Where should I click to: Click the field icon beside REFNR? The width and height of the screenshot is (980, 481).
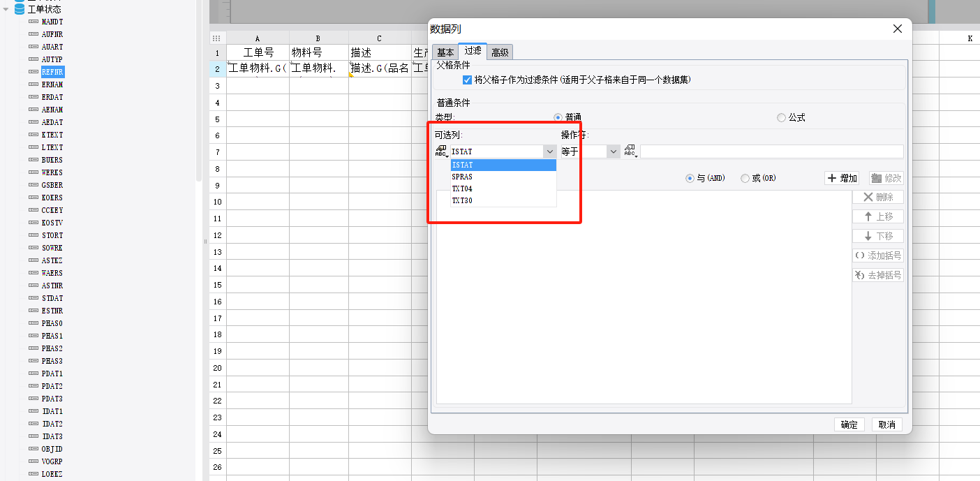pyautogui.click(x=34, y=72)
